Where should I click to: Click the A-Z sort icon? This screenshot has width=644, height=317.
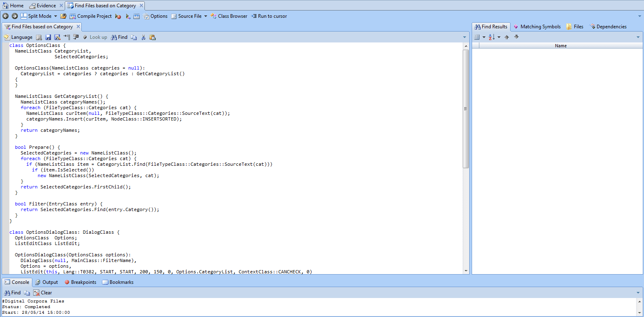[492, 37]
